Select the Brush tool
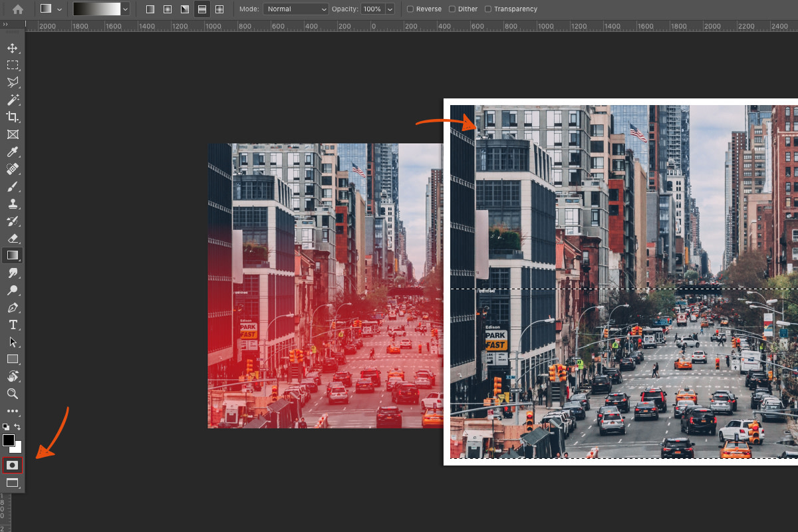 coord(12,186)
